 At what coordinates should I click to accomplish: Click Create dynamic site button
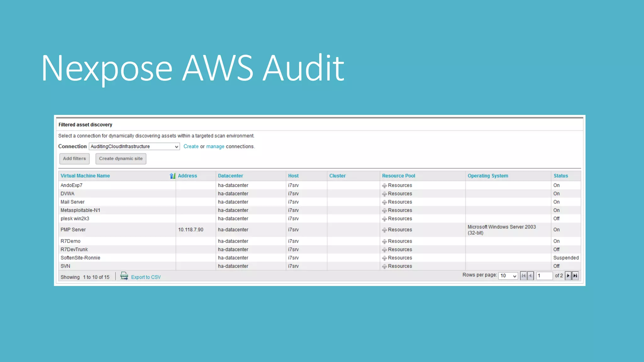point(121,159)
